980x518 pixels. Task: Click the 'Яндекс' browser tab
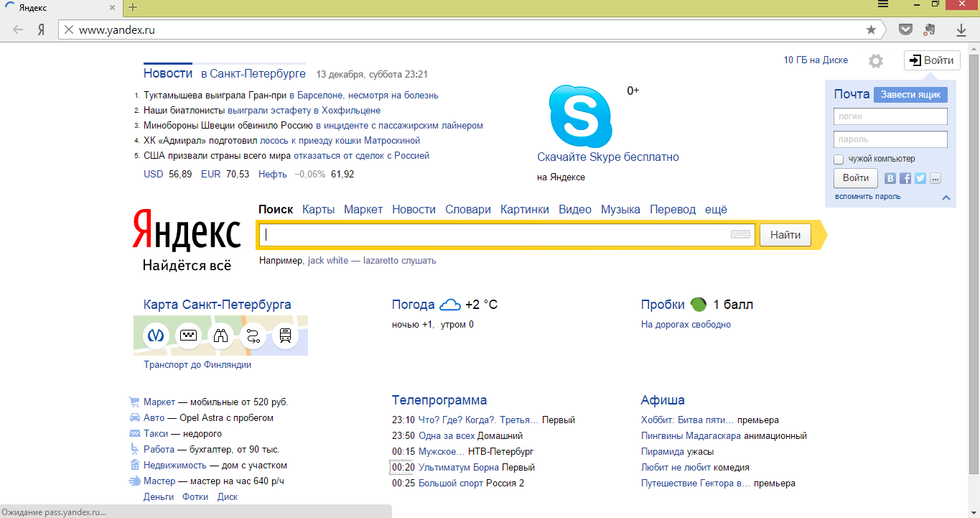(x=60, y=8)
